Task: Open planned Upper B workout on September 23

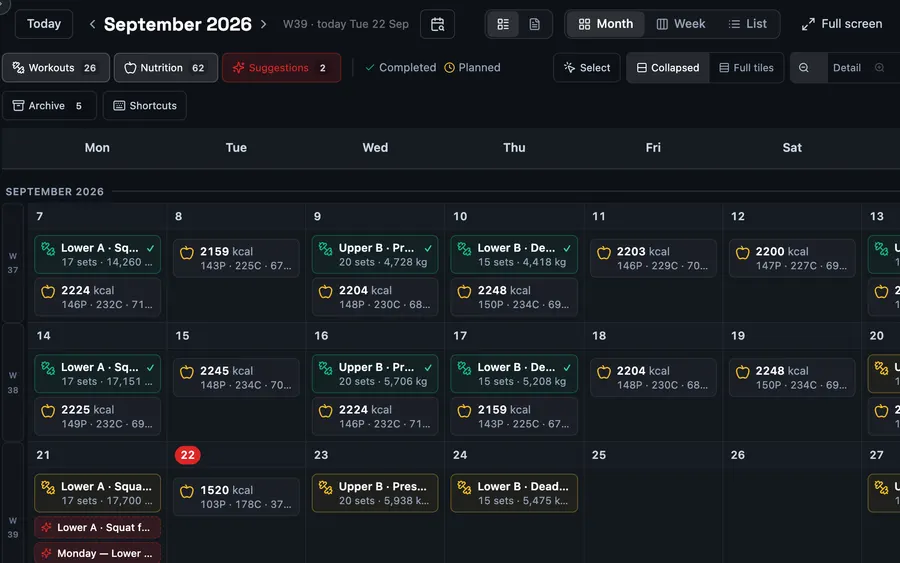Action: click(375, 493)
